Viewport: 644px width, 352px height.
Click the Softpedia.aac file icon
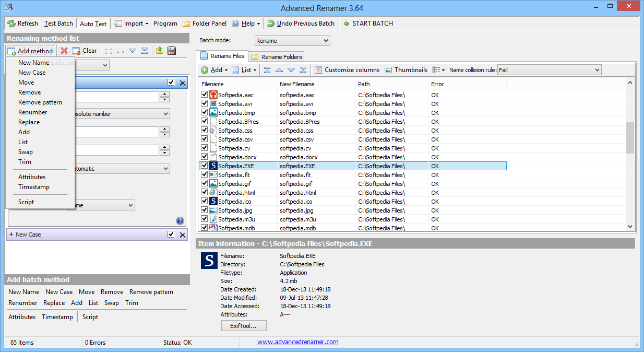pyautogui.click(x=213, y=95)
